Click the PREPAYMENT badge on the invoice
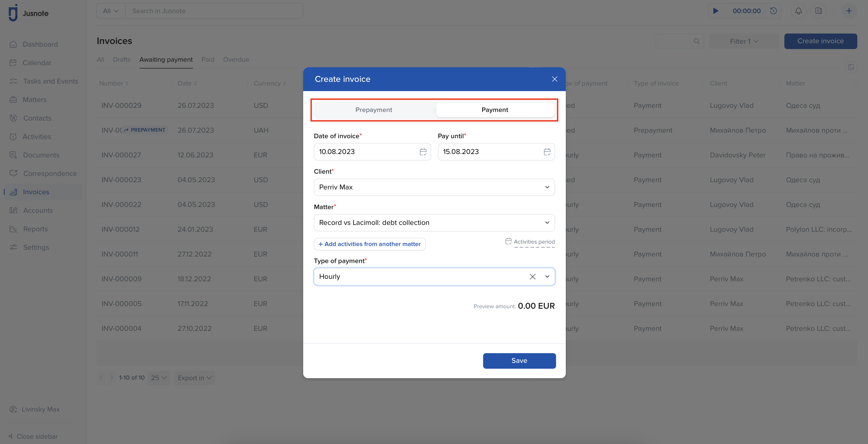The image size is (868, 444). (x=145, y=130)
